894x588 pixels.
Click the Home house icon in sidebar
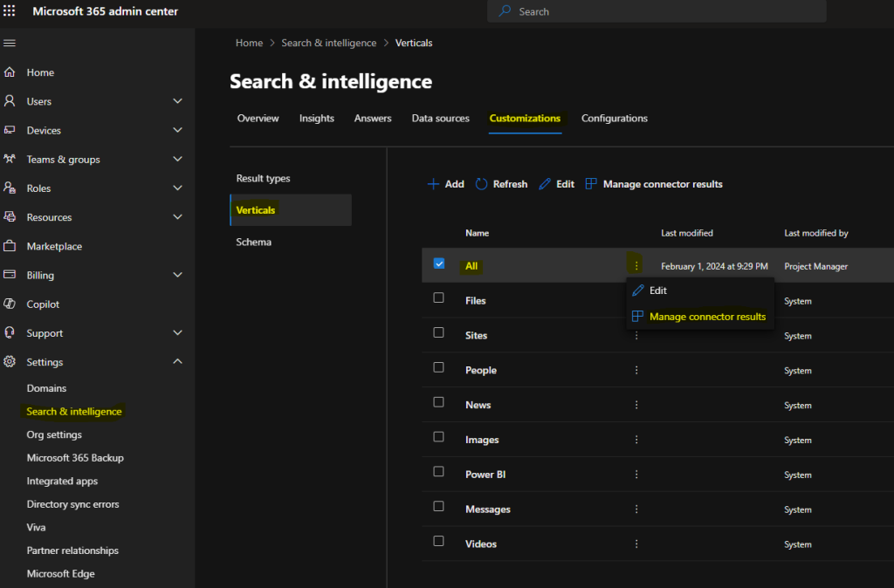click(x=10, y=72)
